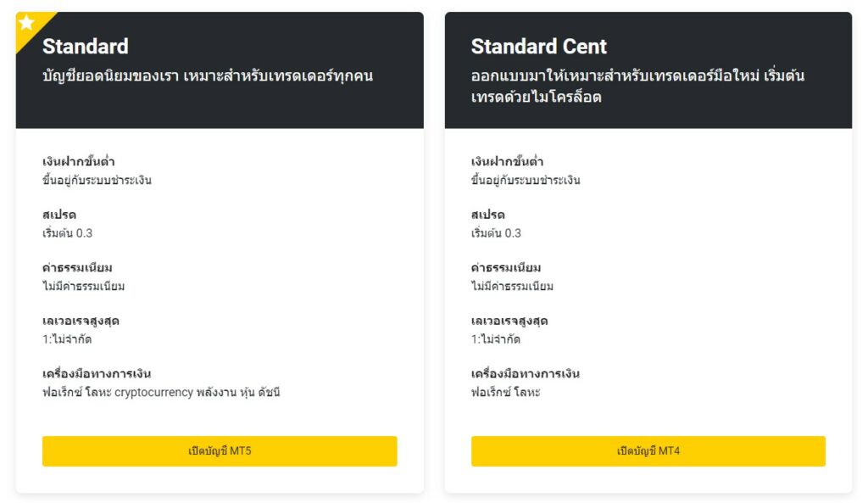868x503 pixels.
Task: Click ฟอเร็กซ์ โลหะ instruments in Standard Cent card
Action: (x=505, y=392)
